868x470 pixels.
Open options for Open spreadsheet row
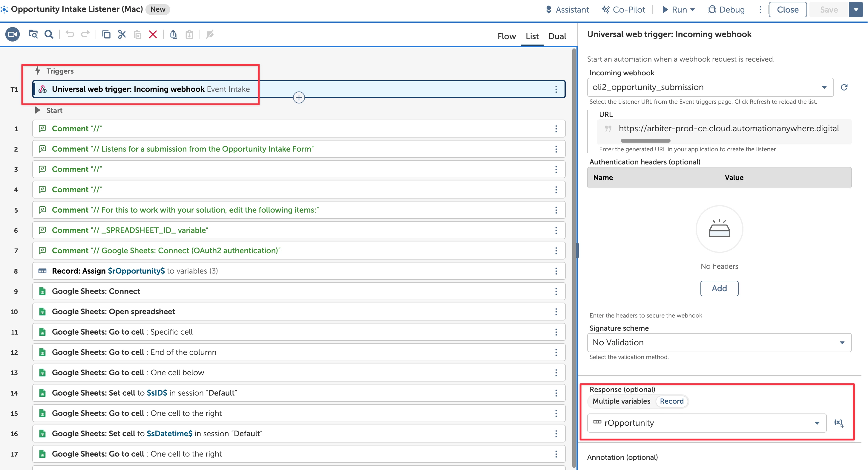pos(556,312)
